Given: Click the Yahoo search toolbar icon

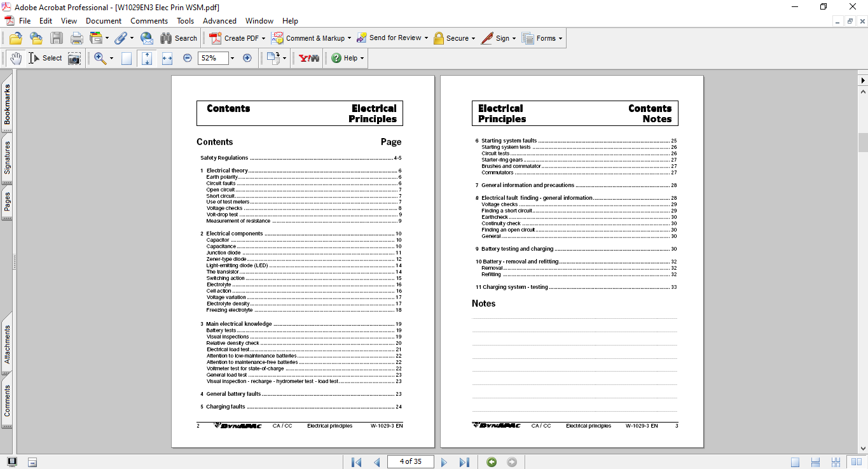Looking at the screenshot, I should (309, 58).
